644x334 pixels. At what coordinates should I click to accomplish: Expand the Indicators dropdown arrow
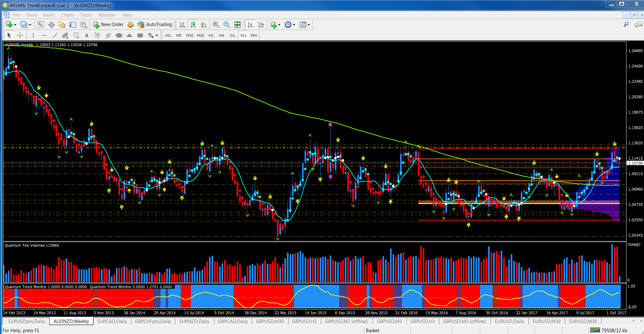pyautogui.click(x=279, y=25)
